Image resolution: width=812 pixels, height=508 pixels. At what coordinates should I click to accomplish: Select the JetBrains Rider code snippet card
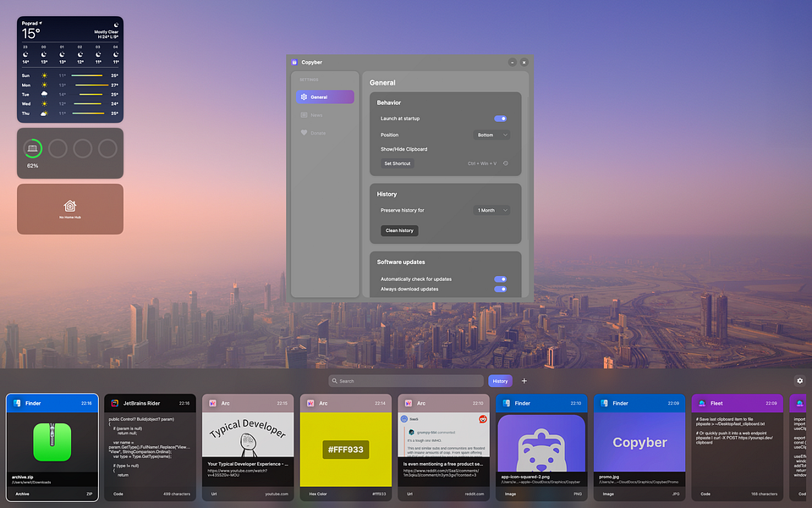(149, 447)
